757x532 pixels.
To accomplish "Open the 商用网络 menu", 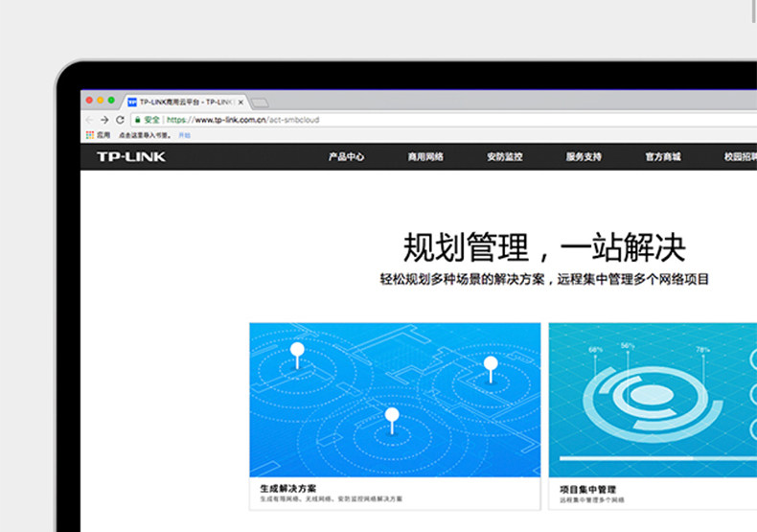I will (425, 157).
